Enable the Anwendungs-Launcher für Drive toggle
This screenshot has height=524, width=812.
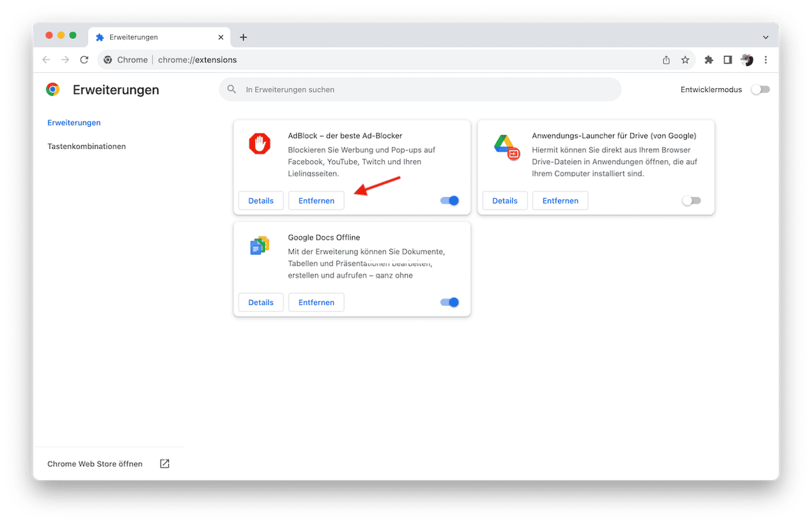[x=691, y=200]
